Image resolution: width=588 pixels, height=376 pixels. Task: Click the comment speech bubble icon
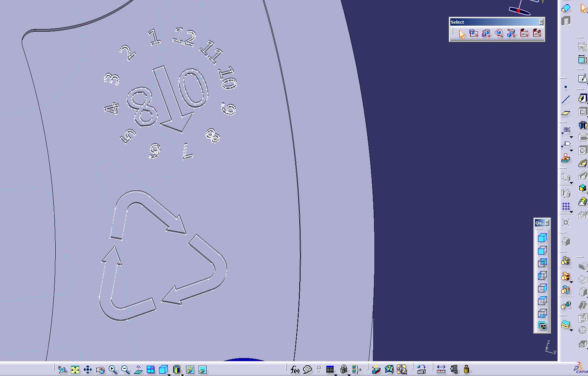point(307,370)
